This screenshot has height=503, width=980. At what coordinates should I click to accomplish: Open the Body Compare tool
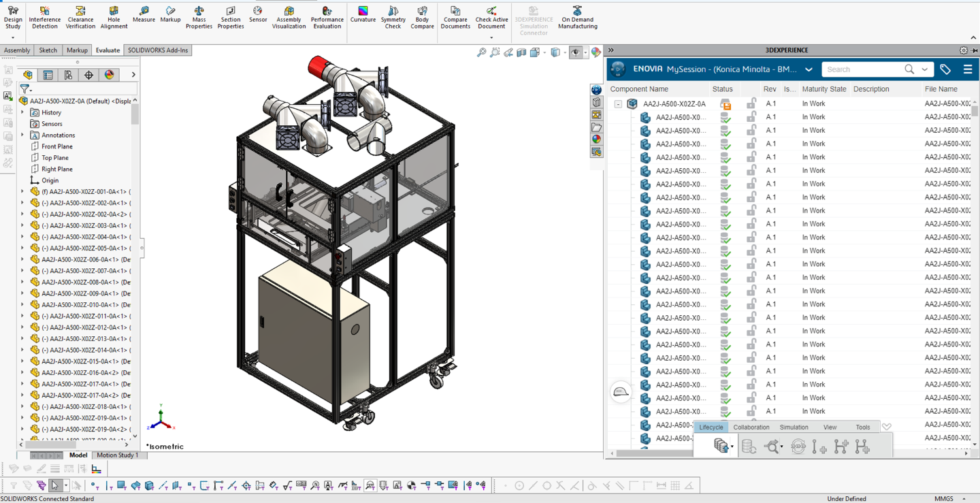tap(422, 17)
